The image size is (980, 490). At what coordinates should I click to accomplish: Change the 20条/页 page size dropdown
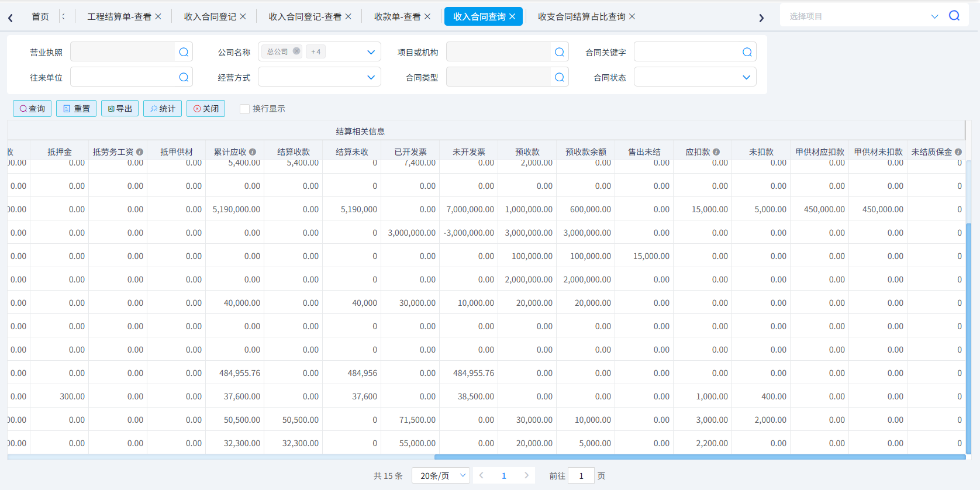(x=441, y=475)
